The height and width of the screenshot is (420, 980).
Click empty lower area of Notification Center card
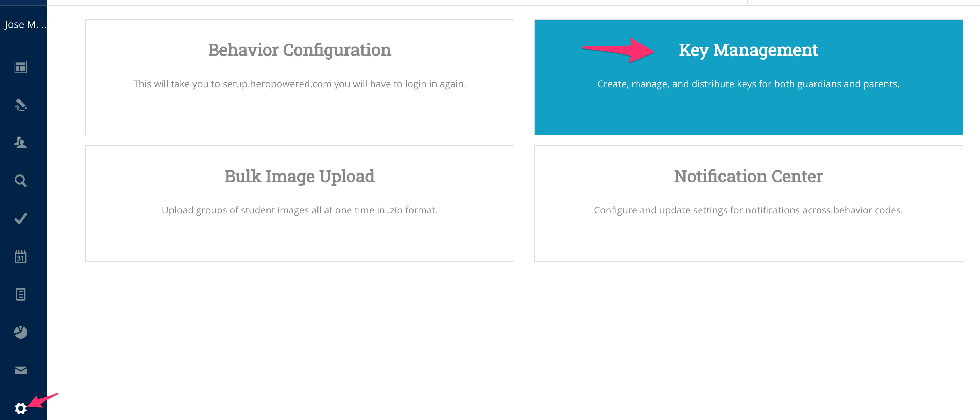[748, 241]
